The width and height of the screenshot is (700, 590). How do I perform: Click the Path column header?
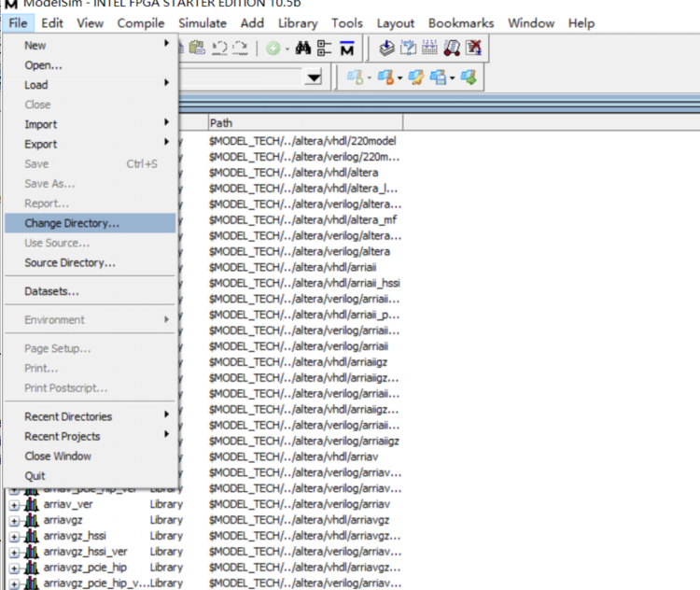tap(305, 123)
